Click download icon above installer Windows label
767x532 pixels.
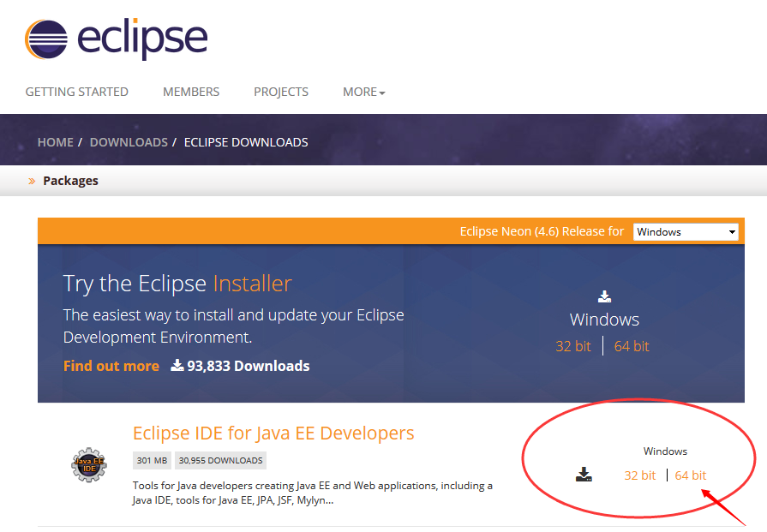[604, 296]
